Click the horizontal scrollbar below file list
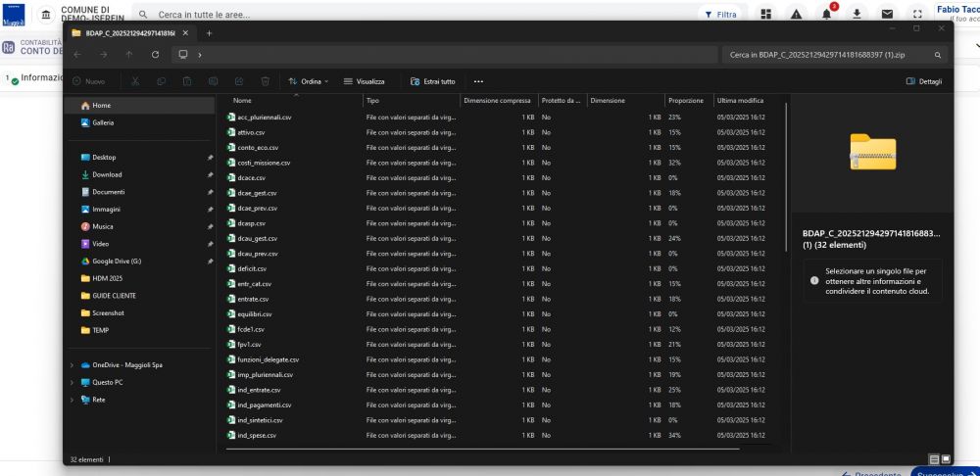The width and height of the screenshot is (980, 476). point(482,449)
